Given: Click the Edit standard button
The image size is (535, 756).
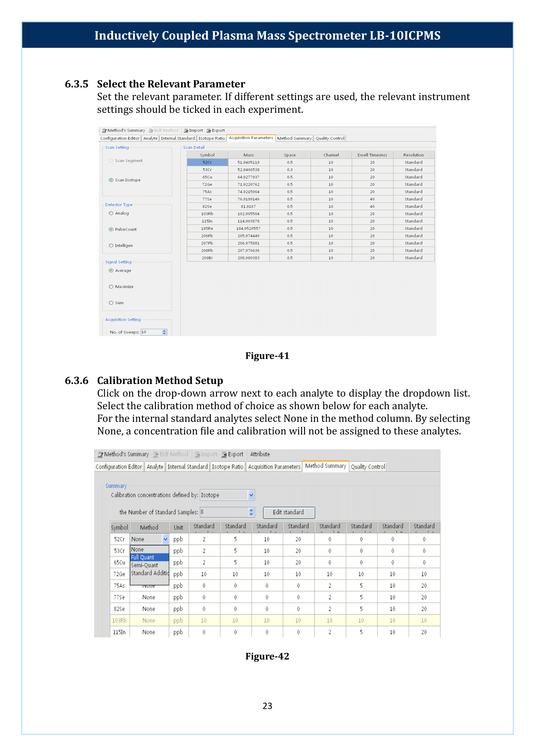Looking at the screenshot, I should click(289, 513).
